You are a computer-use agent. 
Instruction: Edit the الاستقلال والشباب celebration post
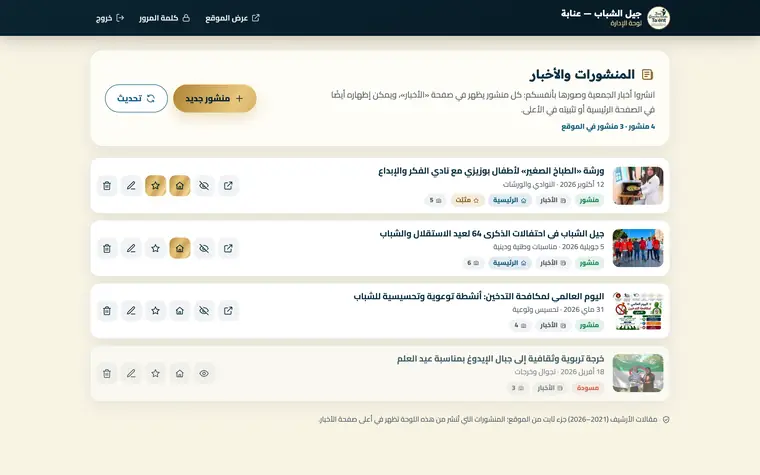(x=131, y=248)
